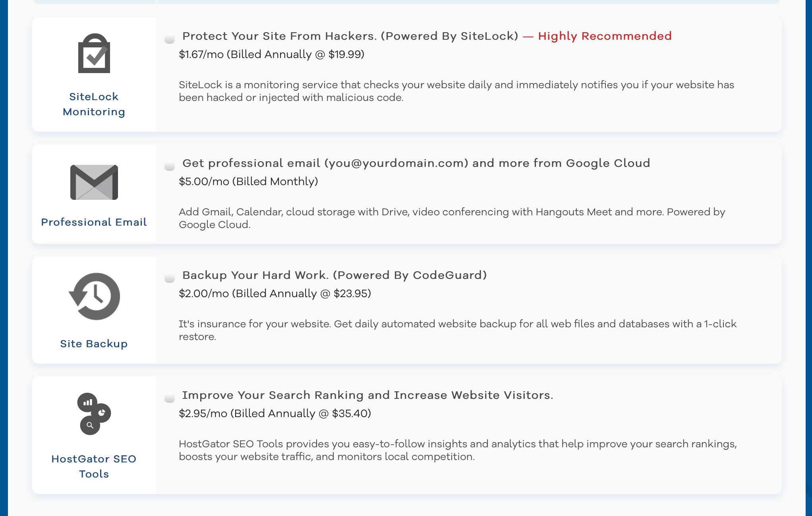
Task: Click the red Highly Recommended text
Action: (x=605, y=36)
